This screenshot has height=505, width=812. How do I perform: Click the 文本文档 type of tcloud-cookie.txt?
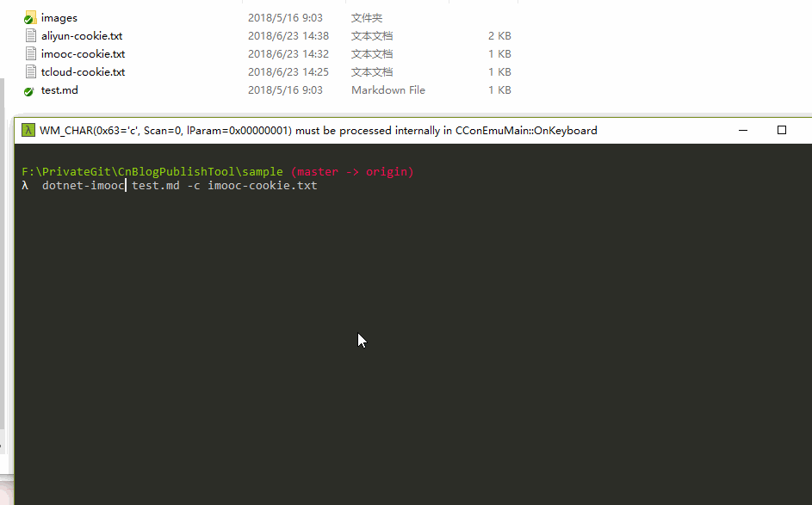372,72
